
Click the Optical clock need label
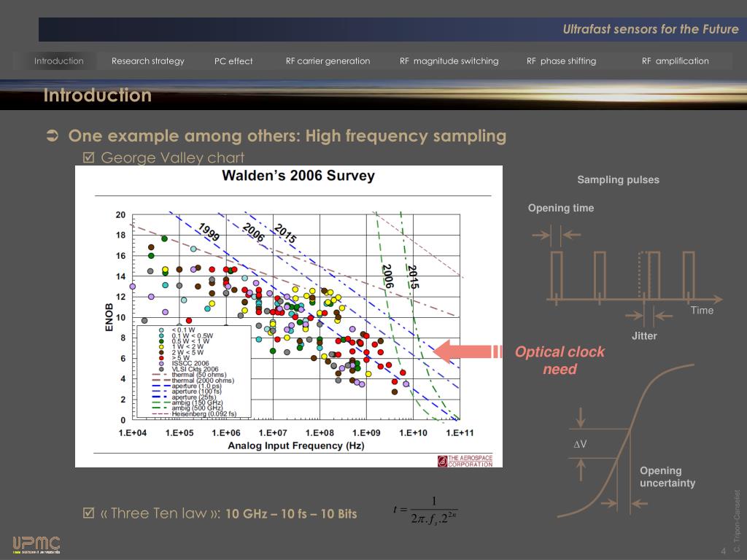(x=560, y=360)
